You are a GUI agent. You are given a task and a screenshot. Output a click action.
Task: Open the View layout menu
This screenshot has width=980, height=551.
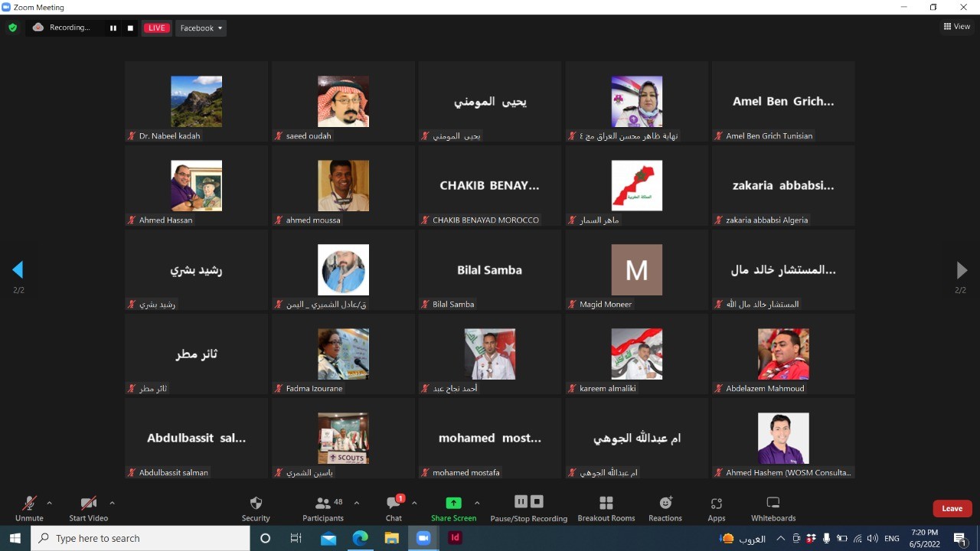(957, 27)
